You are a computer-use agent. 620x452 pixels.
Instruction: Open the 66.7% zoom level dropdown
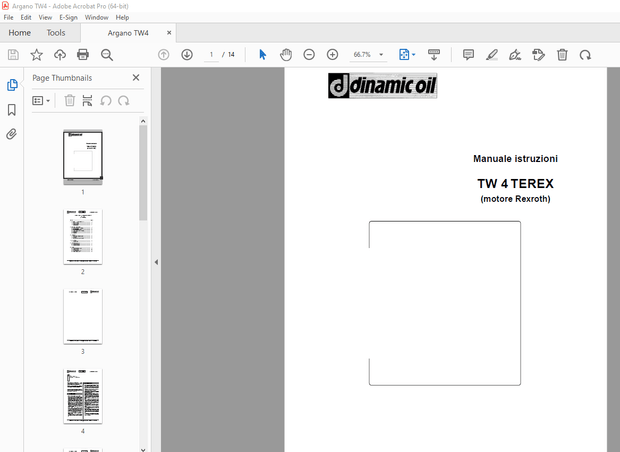pyautogui.click(x=368, y=55)
